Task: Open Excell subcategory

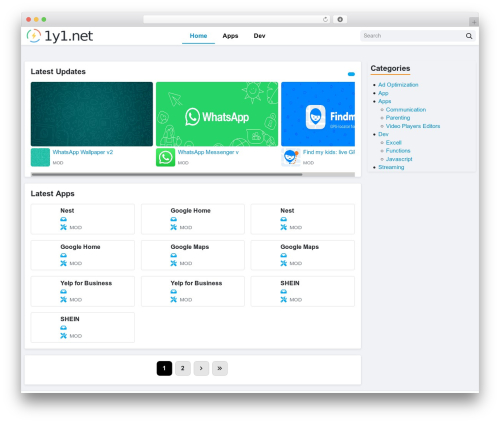Action: coord(393,142)
